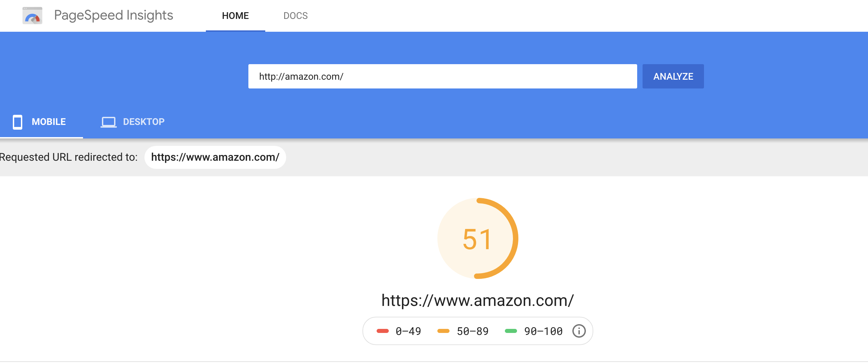This screenshot has width=868, height=364.
Task: Click the URL input field containing http://amazon.com/
Action: [442, 76]
